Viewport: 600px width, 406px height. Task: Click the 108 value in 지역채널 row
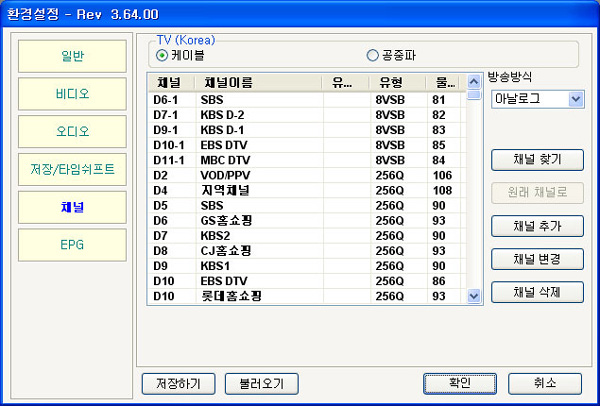pos(442,191)
